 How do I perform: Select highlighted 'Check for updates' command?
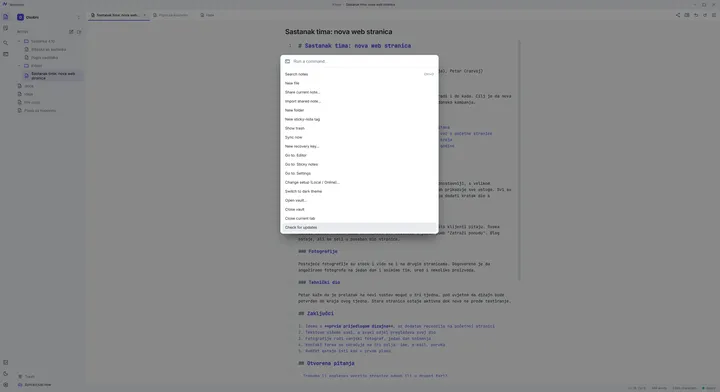tap(359, 228)
